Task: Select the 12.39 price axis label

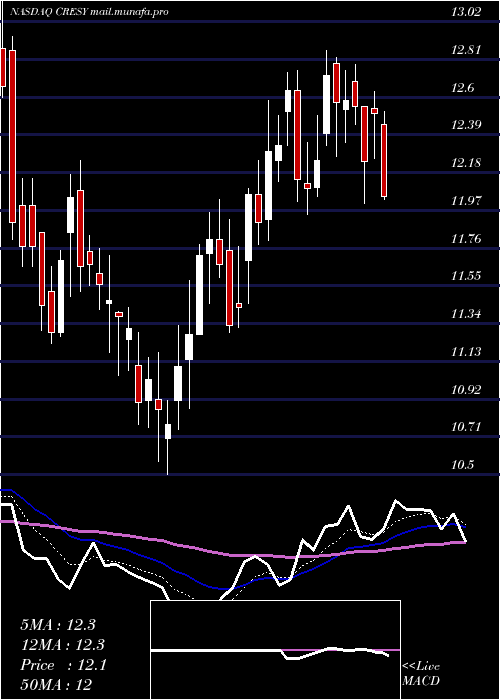Action: point(466,125)
